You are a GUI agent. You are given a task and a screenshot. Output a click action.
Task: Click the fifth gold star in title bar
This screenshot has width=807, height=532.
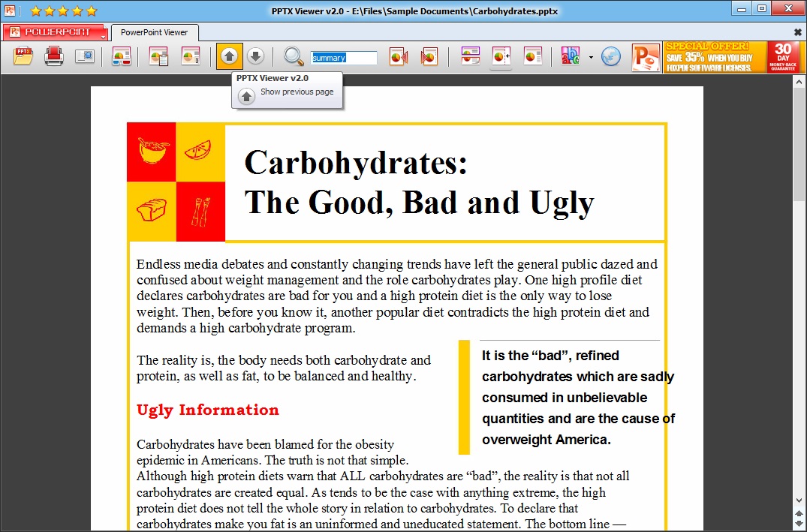pos(92,11)
